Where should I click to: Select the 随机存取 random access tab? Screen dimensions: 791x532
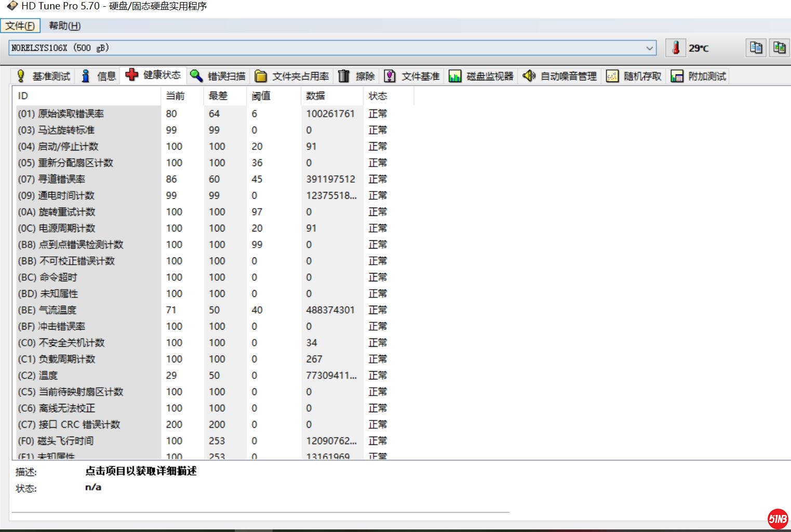pos(634,76)
